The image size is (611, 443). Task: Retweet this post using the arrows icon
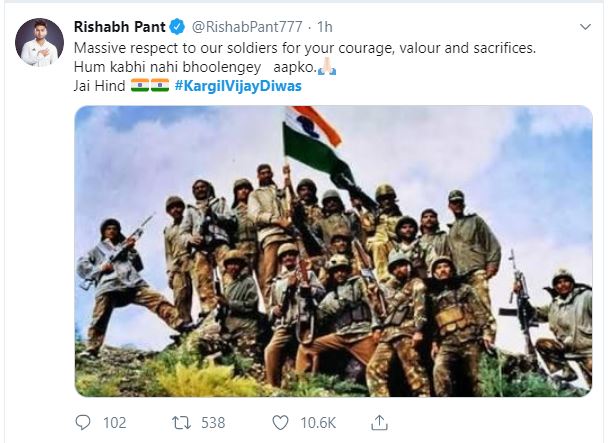(181, 423)
